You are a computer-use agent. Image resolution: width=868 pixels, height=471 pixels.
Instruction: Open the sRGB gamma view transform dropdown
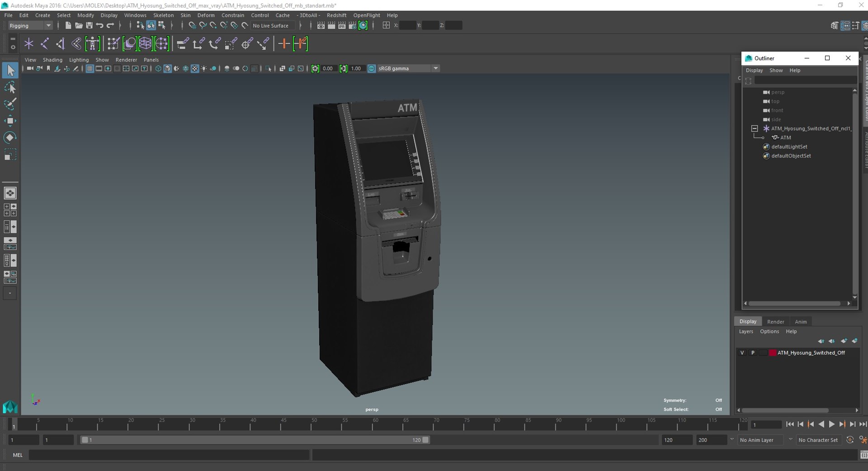[409, 69]
